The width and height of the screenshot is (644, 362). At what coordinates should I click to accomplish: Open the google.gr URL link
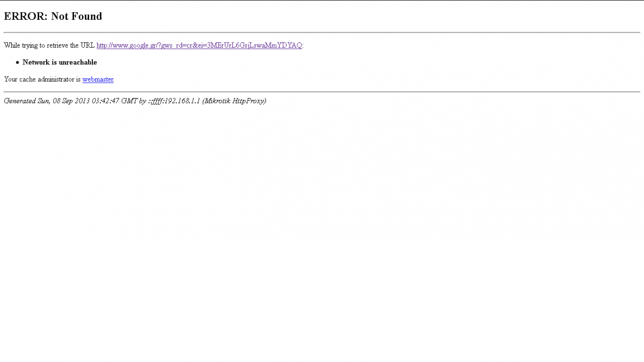[x=199, y=46]
